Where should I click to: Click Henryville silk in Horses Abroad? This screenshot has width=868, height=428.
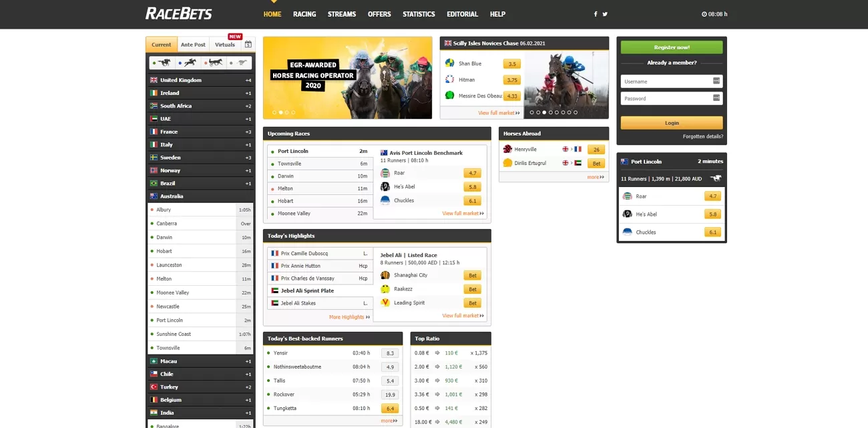click(x=507, y=149)
